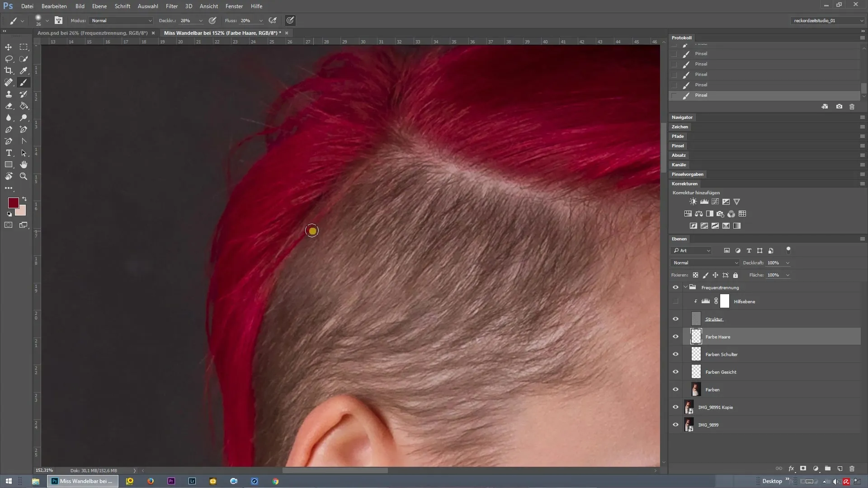Select the Type tool
This screenshot has height=488, width=868.
[x=9, y=153]
